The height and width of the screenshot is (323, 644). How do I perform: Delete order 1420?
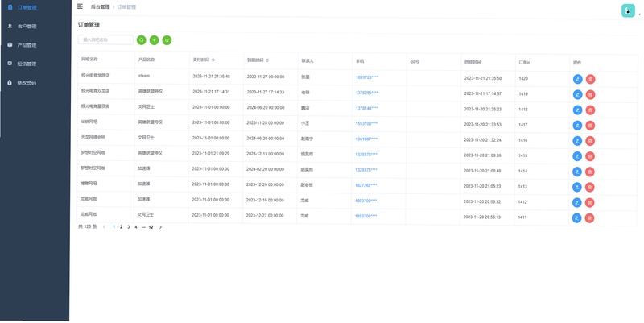tap(590, 79)
